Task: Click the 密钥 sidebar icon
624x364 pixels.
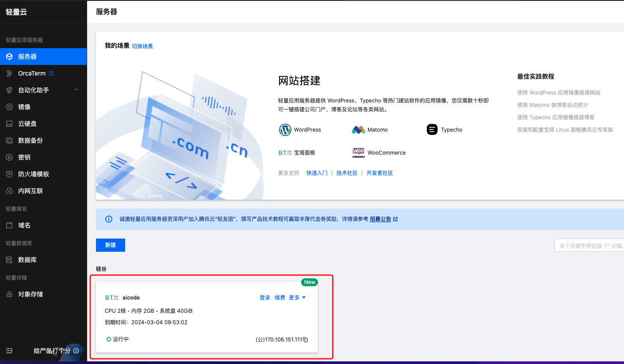Action: [x=9, y=157]
